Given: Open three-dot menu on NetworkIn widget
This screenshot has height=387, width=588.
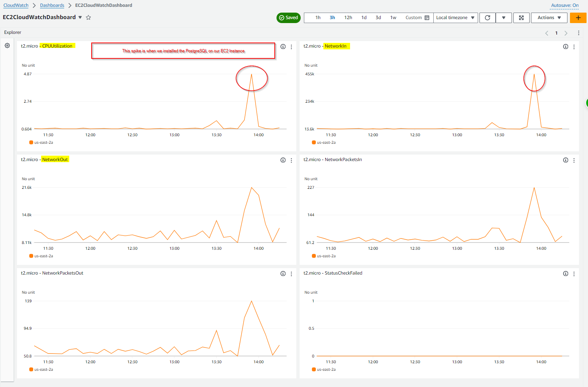Looking at the screenshot, I should pyautogui.click(x=574, y=47).
